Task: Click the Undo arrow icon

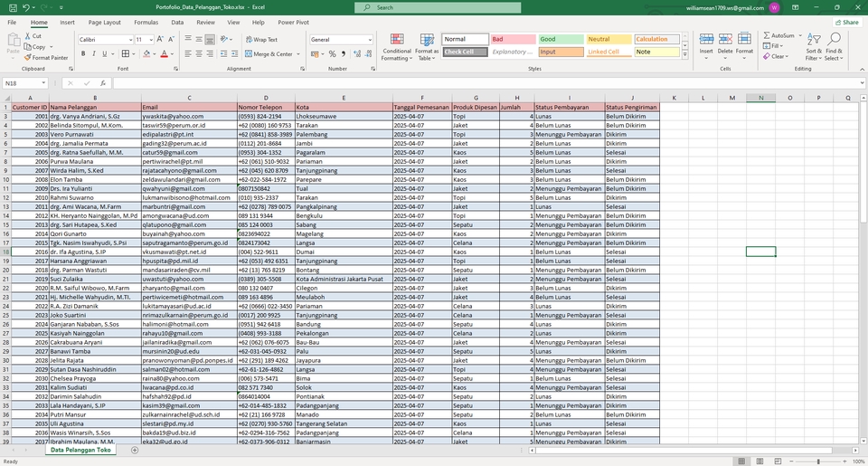Action: (x=25, y=8)
